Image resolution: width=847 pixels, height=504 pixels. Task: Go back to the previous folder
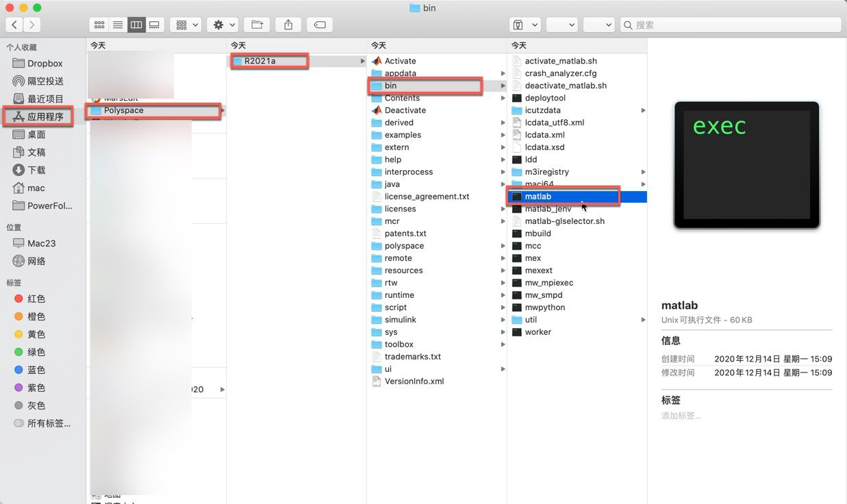(14, 25)
